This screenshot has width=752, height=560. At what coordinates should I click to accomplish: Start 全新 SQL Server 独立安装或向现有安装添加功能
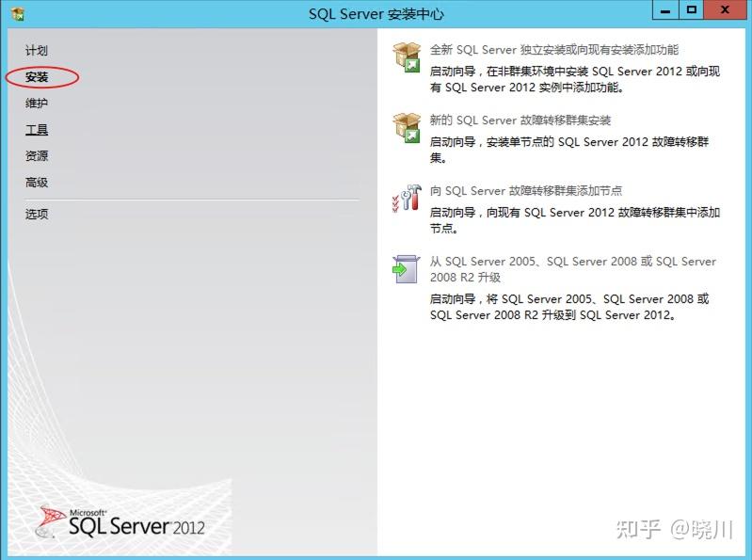[554, 50]
